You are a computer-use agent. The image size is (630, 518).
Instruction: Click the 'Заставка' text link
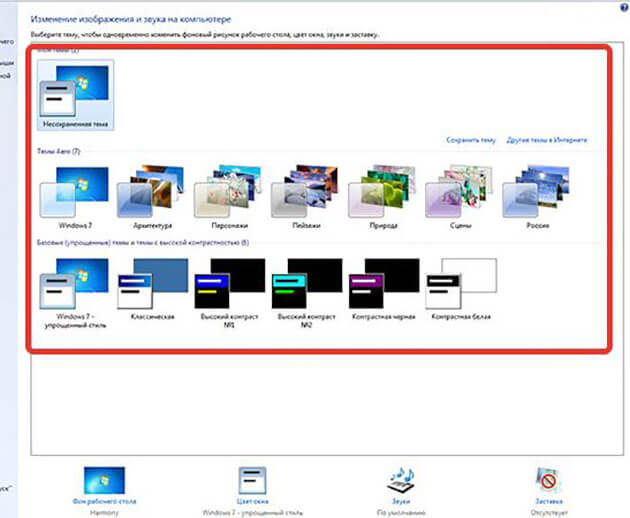tap(549, 501)
